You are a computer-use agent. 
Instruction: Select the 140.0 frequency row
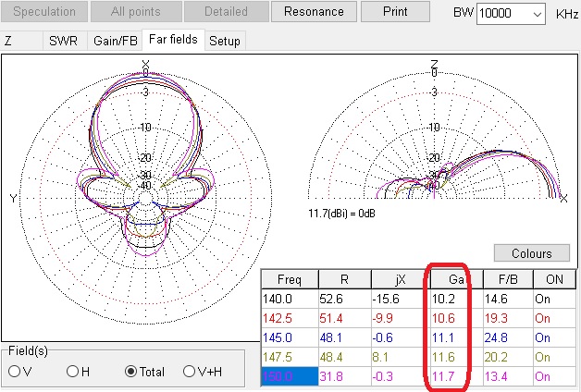point(289,299)
